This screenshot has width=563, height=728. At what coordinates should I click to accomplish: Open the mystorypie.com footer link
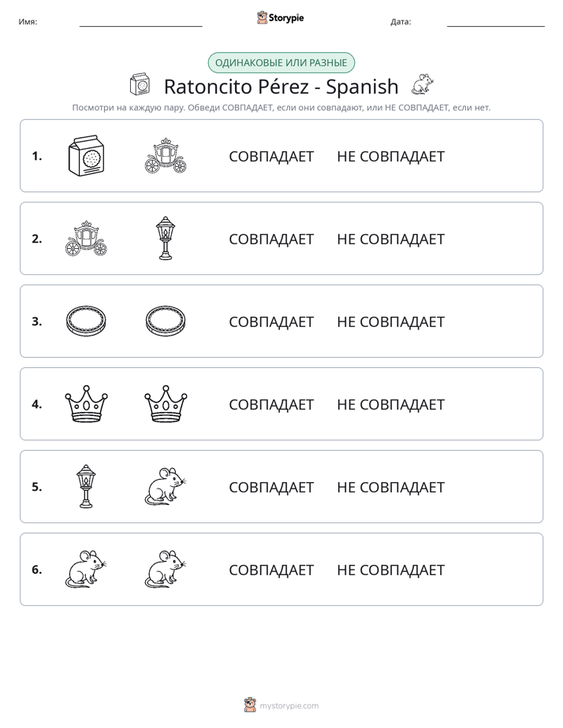(281, 705)
